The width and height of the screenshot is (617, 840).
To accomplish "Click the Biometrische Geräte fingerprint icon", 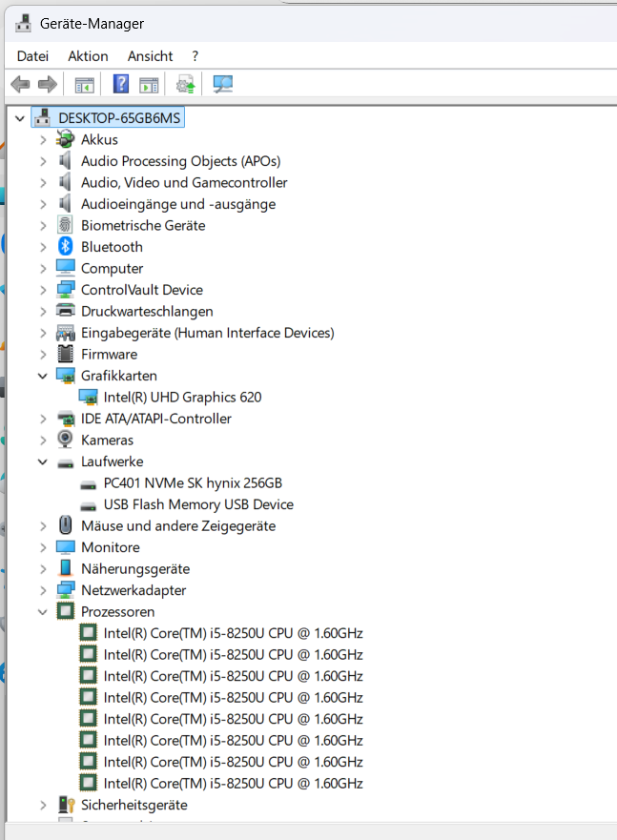I will 66,225.
